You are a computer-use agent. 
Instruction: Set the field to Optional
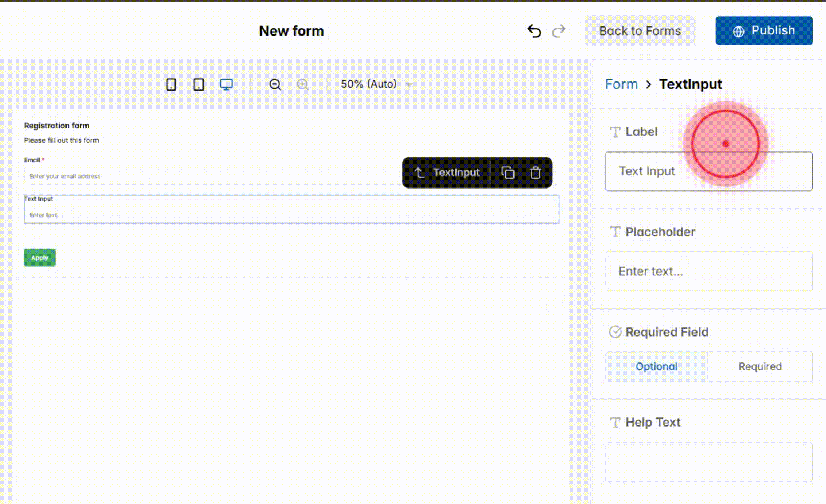coord(656,366)
